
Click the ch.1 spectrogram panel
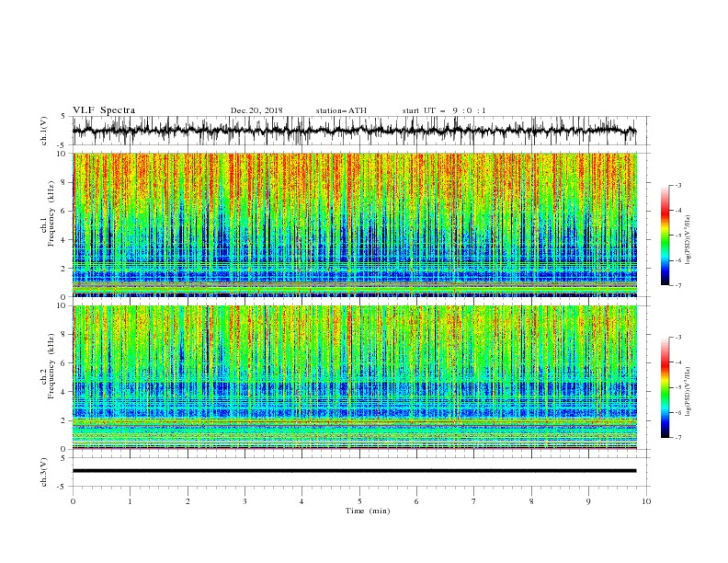pyautogui.click(x=355, y=224)
